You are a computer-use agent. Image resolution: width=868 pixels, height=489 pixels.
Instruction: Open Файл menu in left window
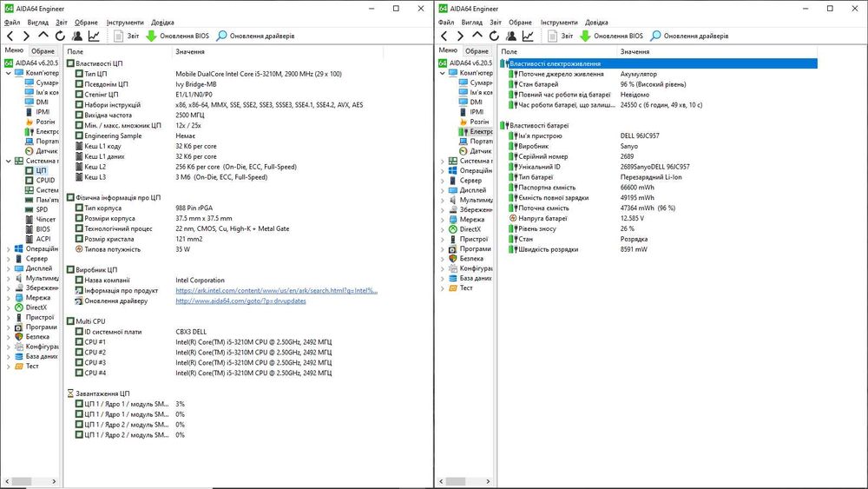tap(12, 23)
